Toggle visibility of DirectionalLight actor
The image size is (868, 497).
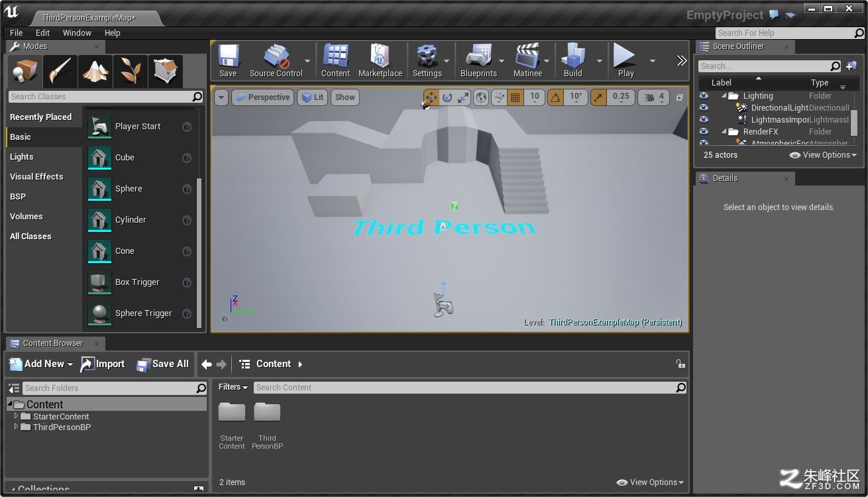tap(704, 108)
